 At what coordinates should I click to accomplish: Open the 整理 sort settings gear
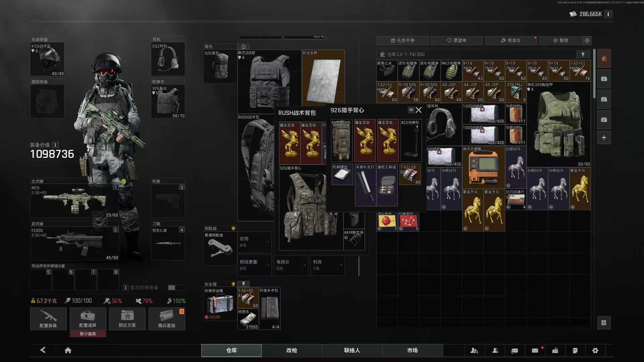pyautogui.click(x=587, y=41)
